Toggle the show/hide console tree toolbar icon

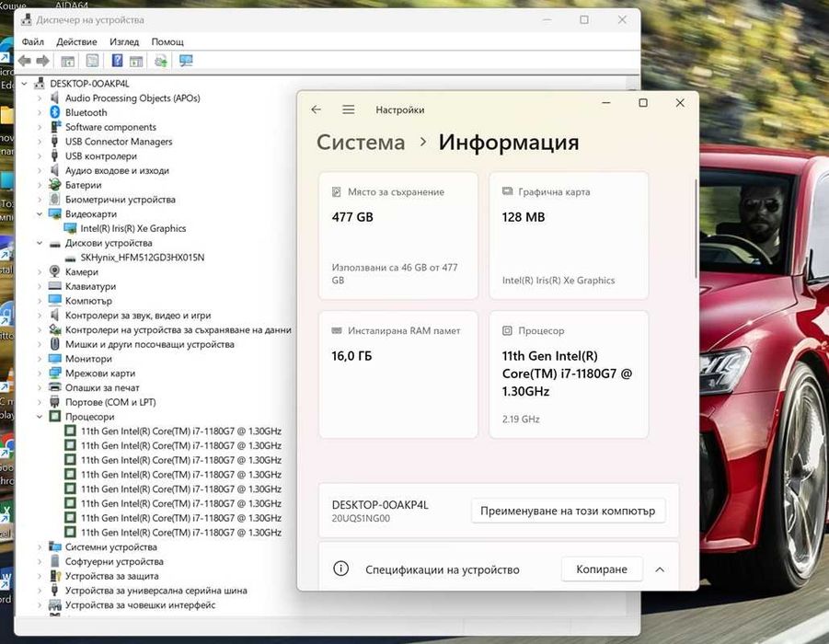coord(68,61)
